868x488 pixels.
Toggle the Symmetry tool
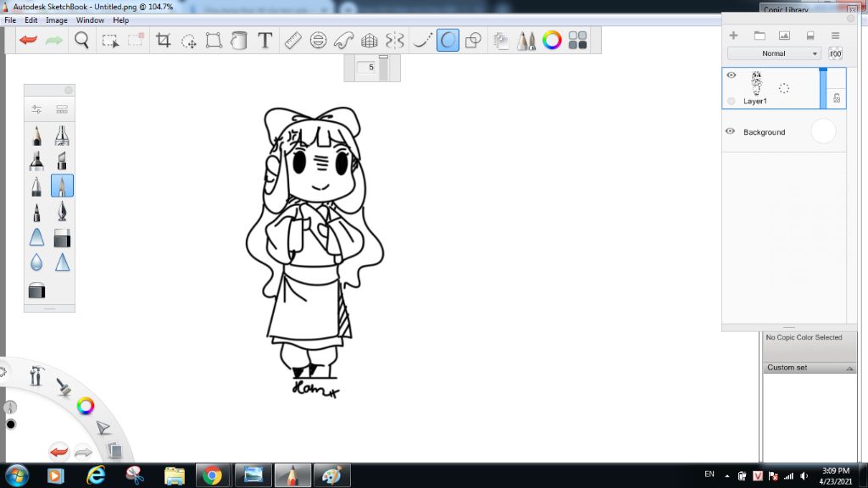click(x=395, y=41)
